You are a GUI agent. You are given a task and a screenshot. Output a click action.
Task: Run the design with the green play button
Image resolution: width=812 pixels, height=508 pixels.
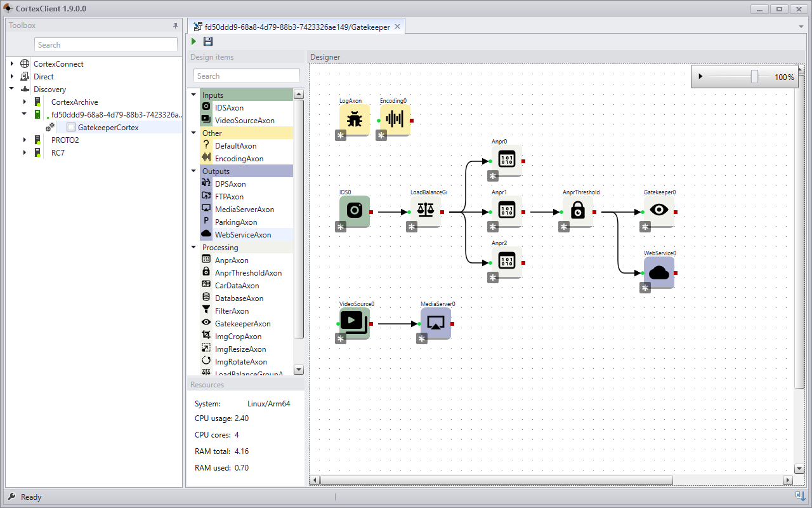coord(194,41)
